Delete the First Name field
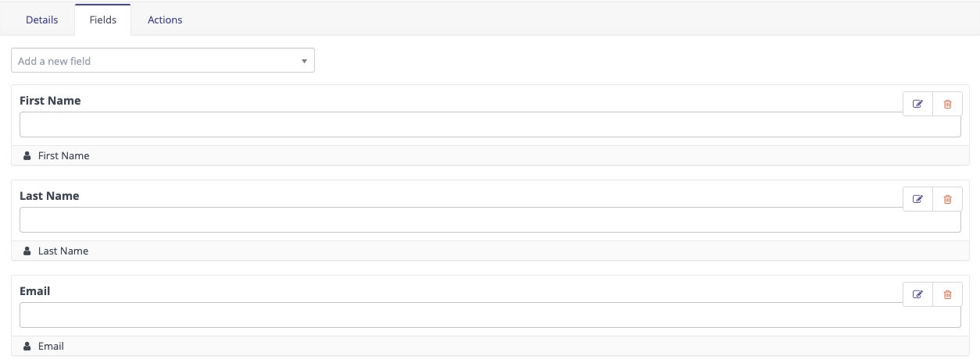980x363 pixels. point(947,104)
